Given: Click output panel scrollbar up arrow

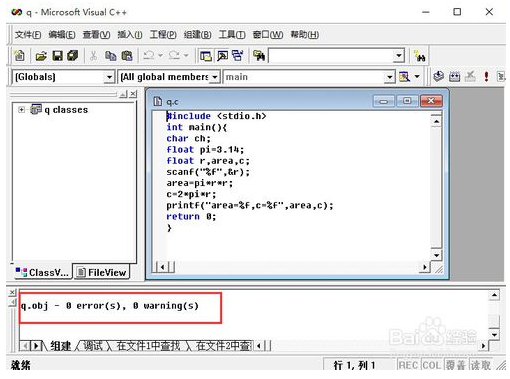Looking at the screenshot, I should click(494, 295).
